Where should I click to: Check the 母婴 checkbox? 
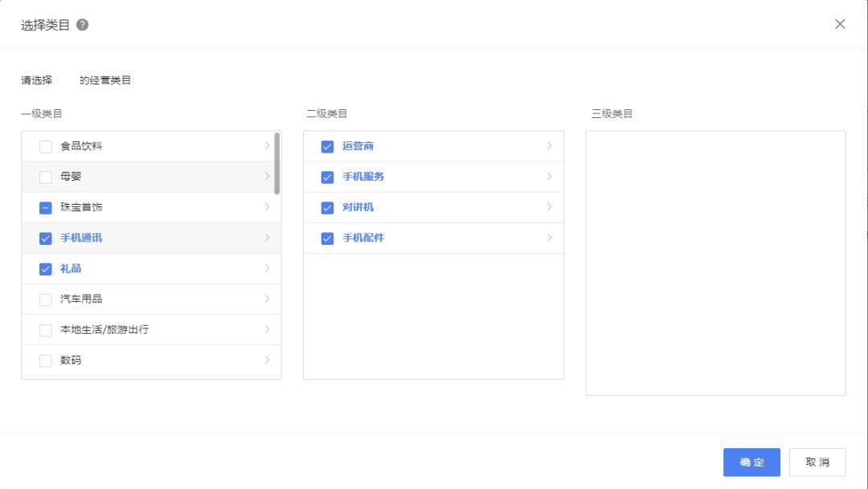click(x=46, y=177)
